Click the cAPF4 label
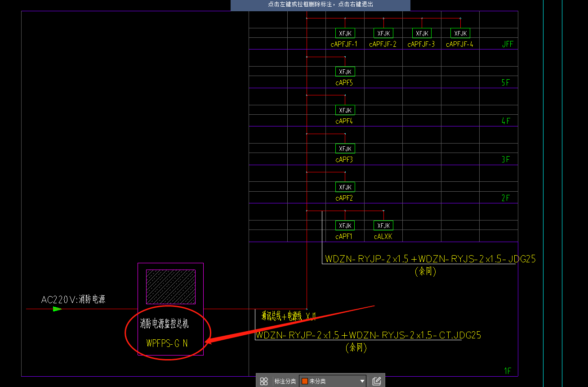 (x=344, y=121)
